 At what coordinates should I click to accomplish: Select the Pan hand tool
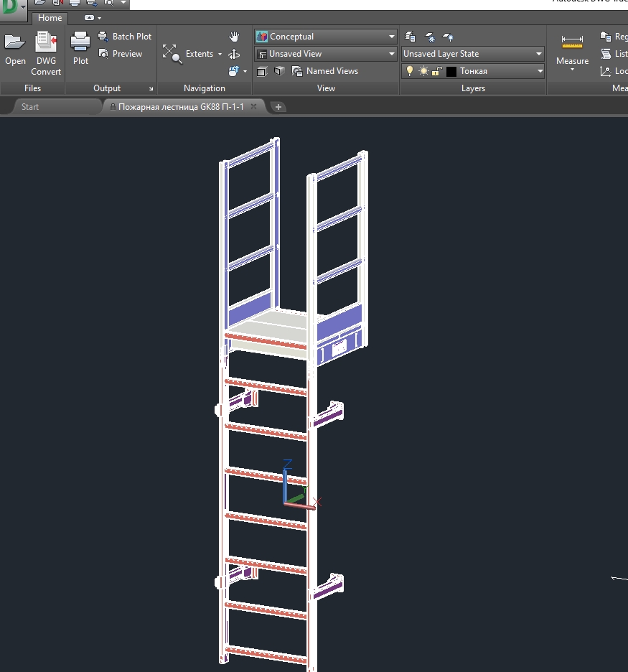coord(234,37)
